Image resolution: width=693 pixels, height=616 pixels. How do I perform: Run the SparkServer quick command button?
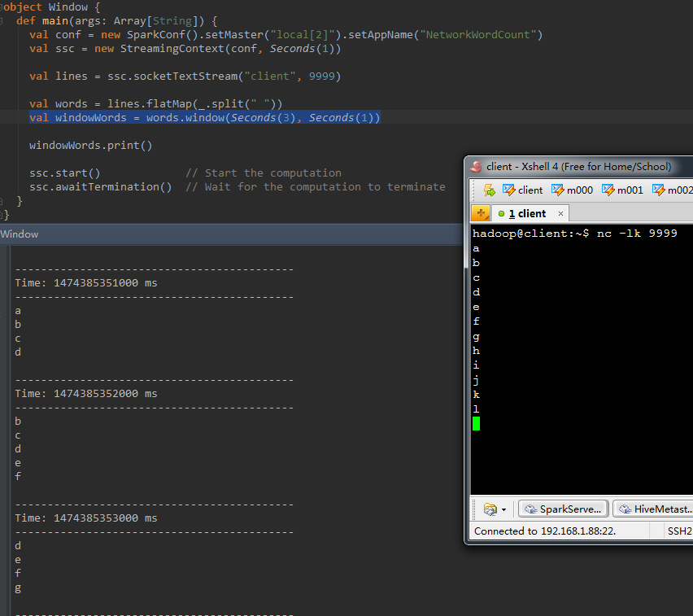pyautogui.click(x=563, y=509)
